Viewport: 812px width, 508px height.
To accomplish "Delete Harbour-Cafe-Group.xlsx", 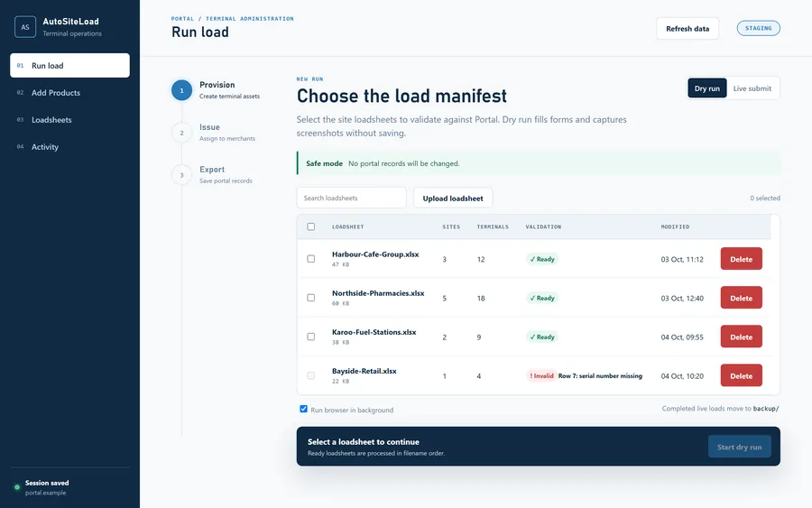I will [x=741, y=259].
